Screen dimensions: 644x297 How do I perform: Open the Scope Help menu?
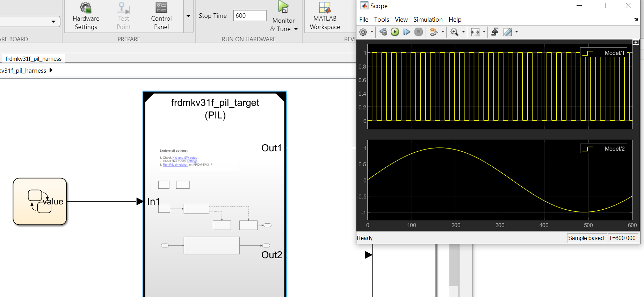(455, 20)
